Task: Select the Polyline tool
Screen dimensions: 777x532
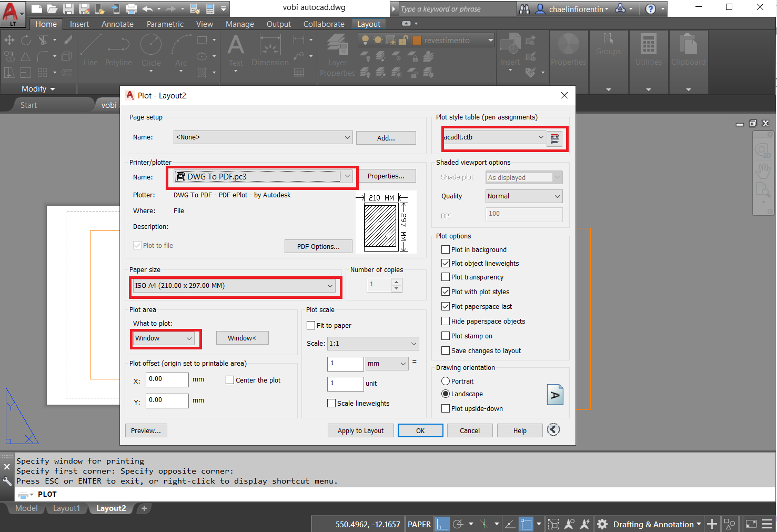Action: (x=118, y=51)
